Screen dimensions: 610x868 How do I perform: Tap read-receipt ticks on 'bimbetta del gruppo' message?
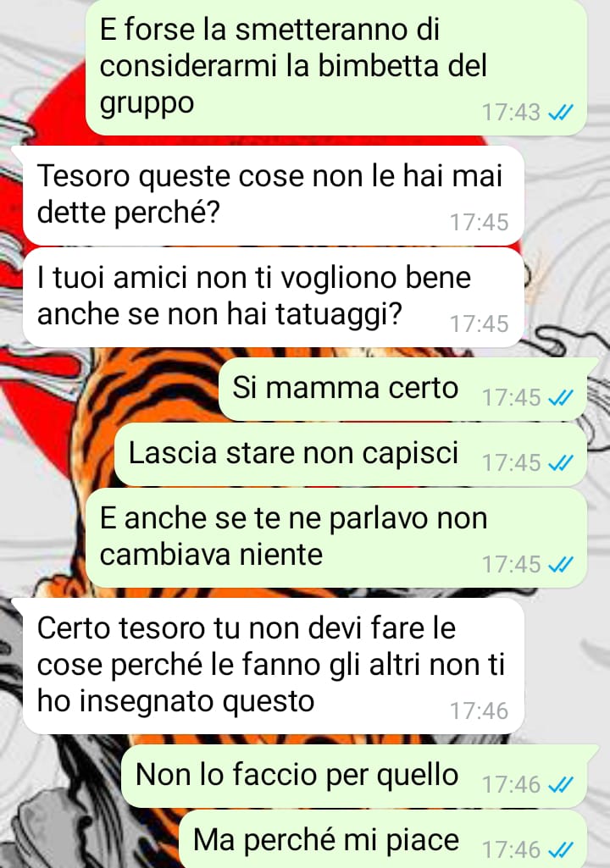tap(560, 113)
